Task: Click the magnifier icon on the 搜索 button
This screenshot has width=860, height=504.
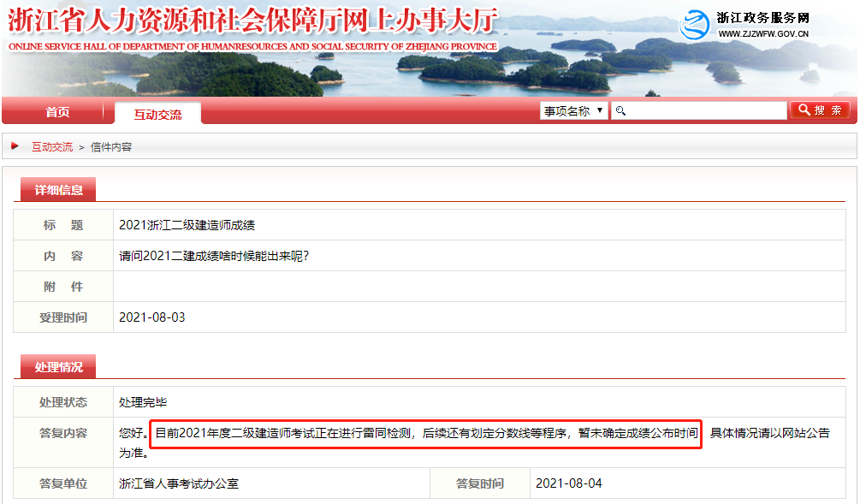Action: 803,110
